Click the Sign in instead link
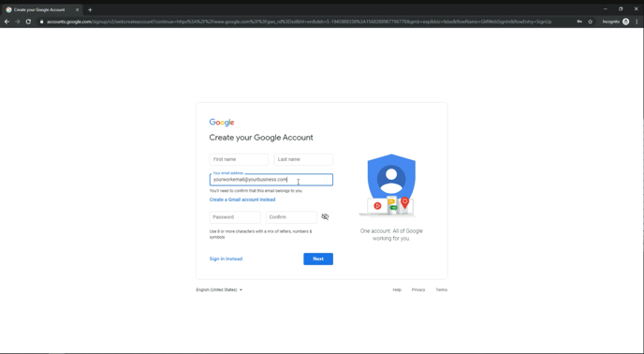The width and height of the screenshot is (644, 354). tap(226, 259)
